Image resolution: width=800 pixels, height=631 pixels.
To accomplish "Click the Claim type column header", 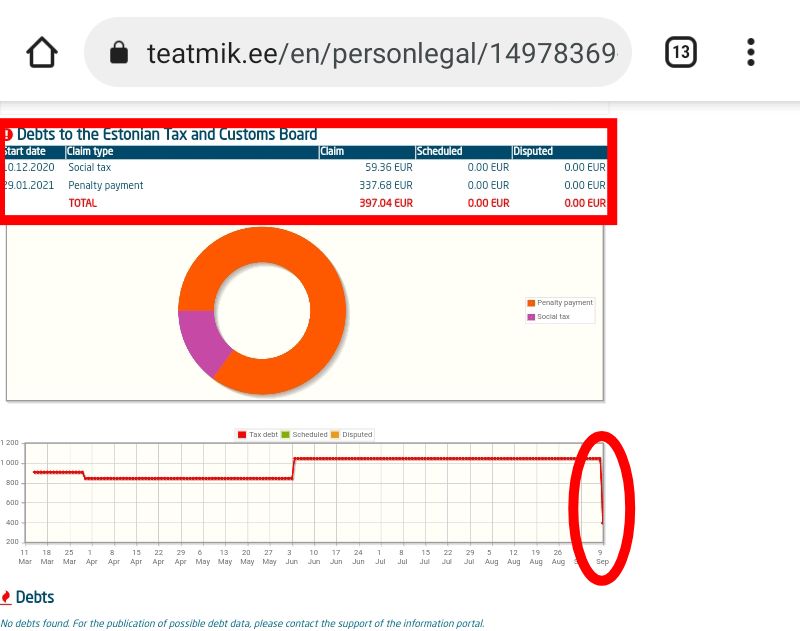I will point(192,152).
